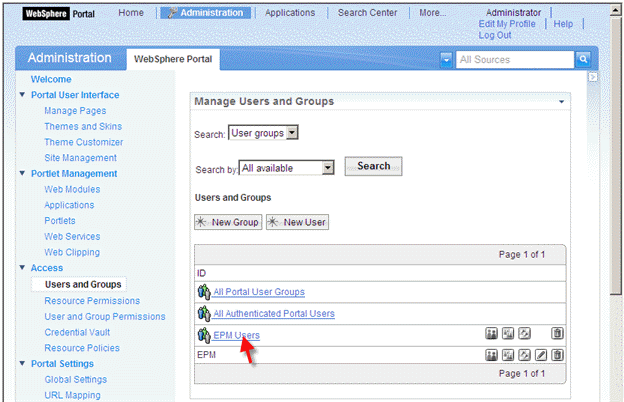Open User and Group Permissions in sidebar
The width and height of the screenshot is (624, 402).
[x=105, y=316]
